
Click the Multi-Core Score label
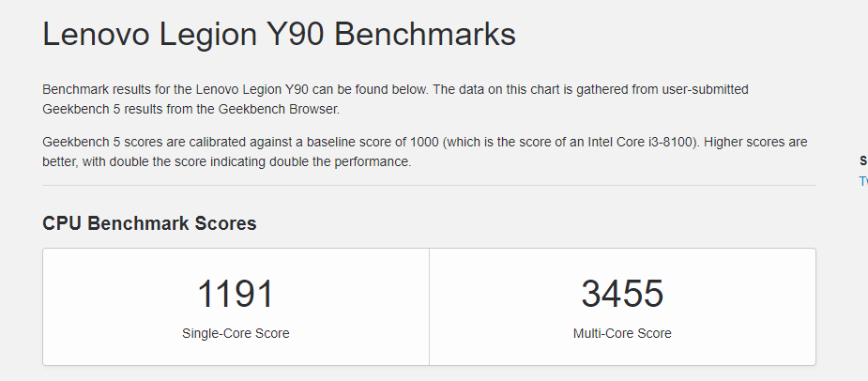pos(622,333)
